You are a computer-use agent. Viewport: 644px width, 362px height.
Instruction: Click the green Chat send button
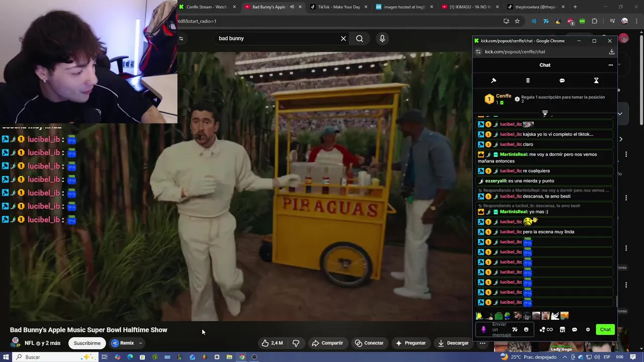(x=605, y=330)
